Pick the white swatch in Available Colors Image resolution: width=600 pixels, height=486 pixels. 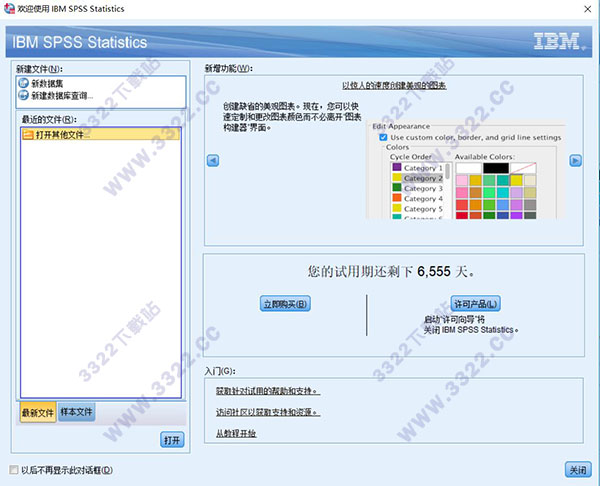(469, 168)
